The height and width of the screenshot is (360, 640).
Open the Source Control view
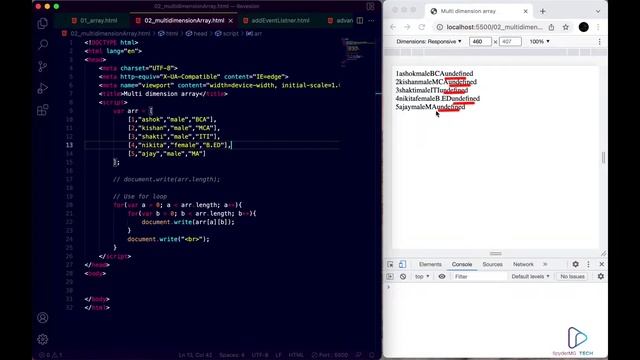pyautogui.click(x=42, y=66)
